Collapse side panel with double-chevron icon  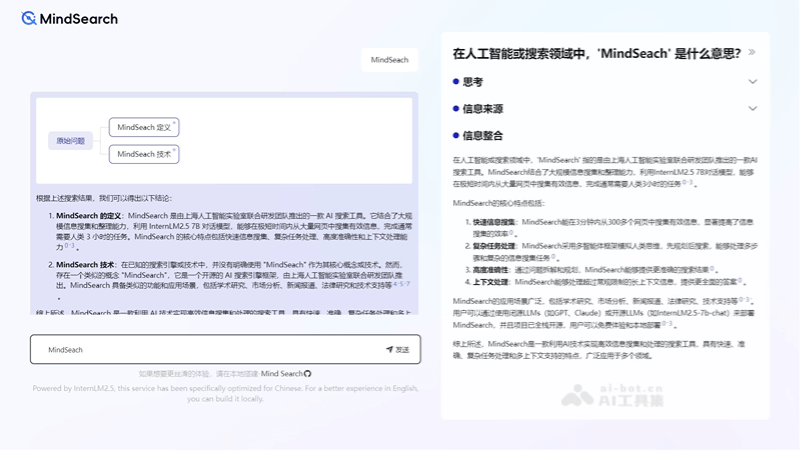pyautogui.click(x=751, y=52)
